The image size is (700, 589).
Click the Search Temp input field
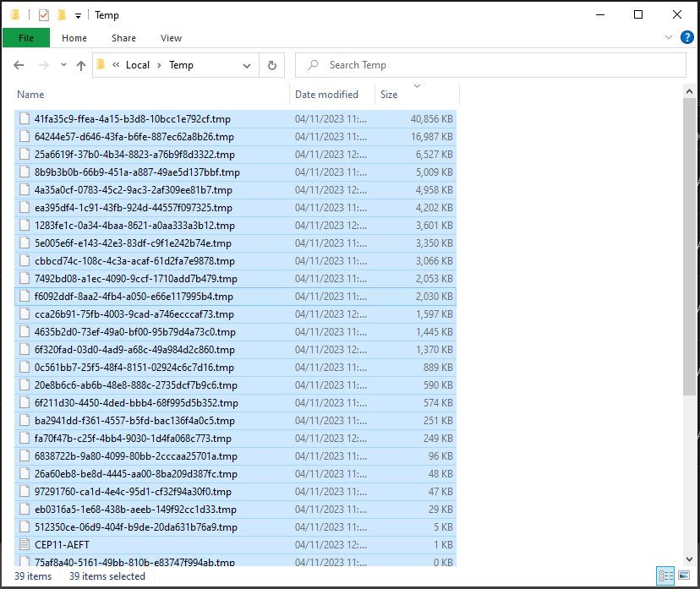[x=490, y=65]
